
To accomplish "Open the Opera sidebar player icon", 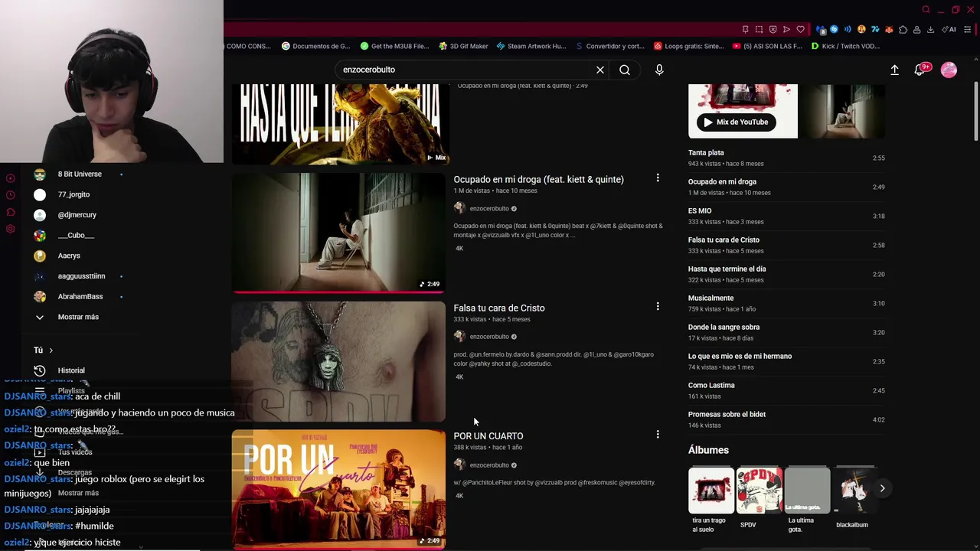I will (10, 178).
